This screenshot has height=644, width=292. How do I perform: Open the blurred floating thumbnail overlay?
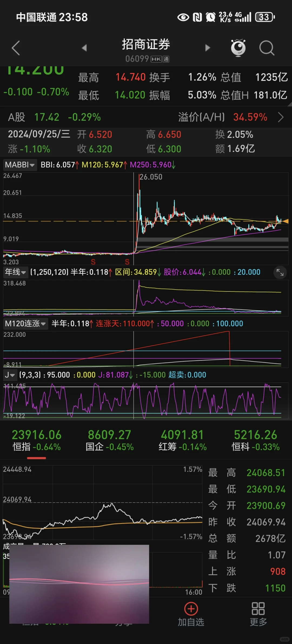[79, 584]
